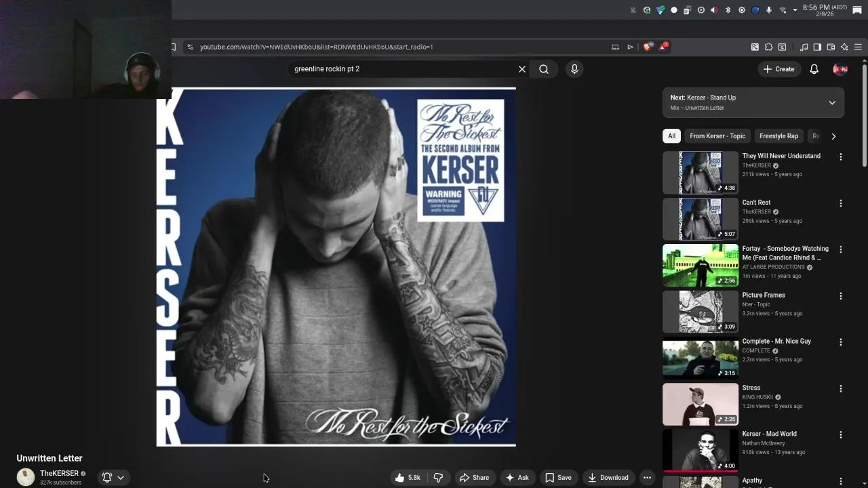Click the Share button
The height and width of the screenshot is (488, 868).
coord(474,478)
